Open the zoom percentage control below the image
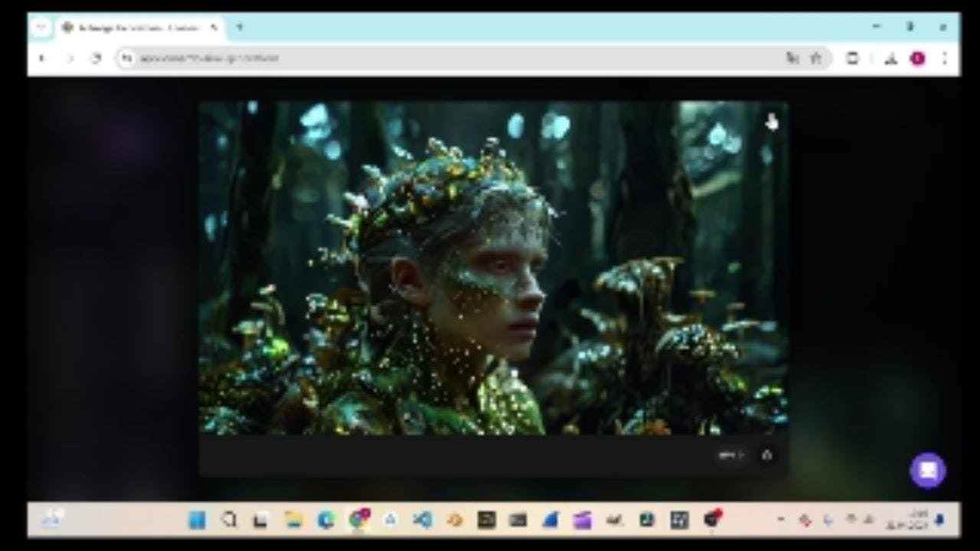The image size is (980, 551). (730, 455)
